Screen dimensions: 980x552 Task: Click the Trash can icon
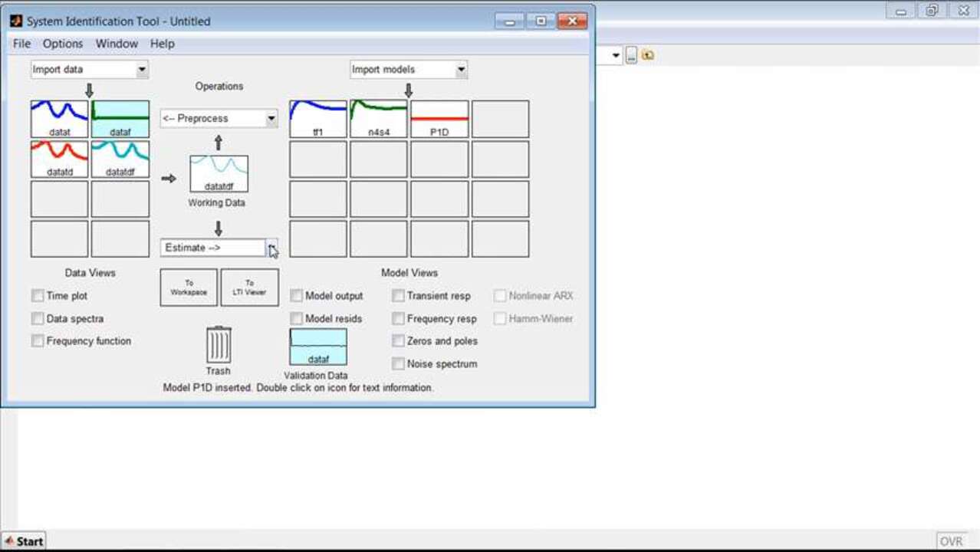(219, 346)
